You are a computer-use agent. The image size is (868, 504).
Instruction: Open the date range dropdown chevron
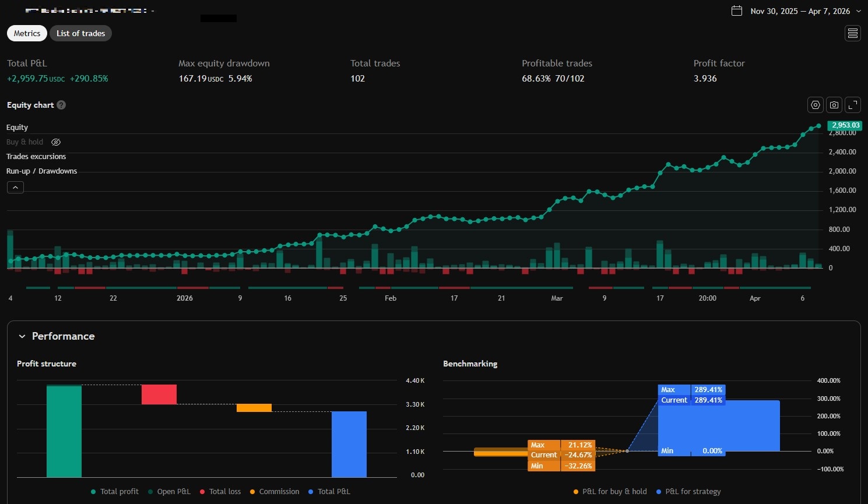857,10
